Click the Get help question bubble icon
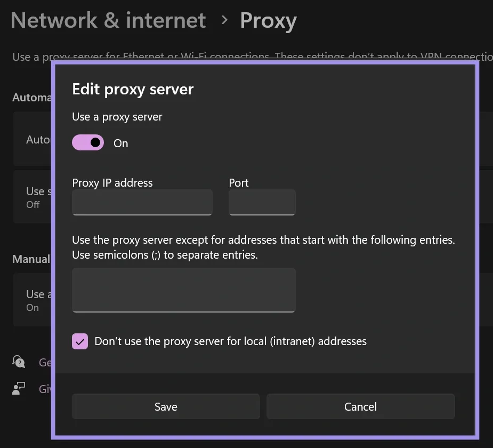 pos(18,362)
